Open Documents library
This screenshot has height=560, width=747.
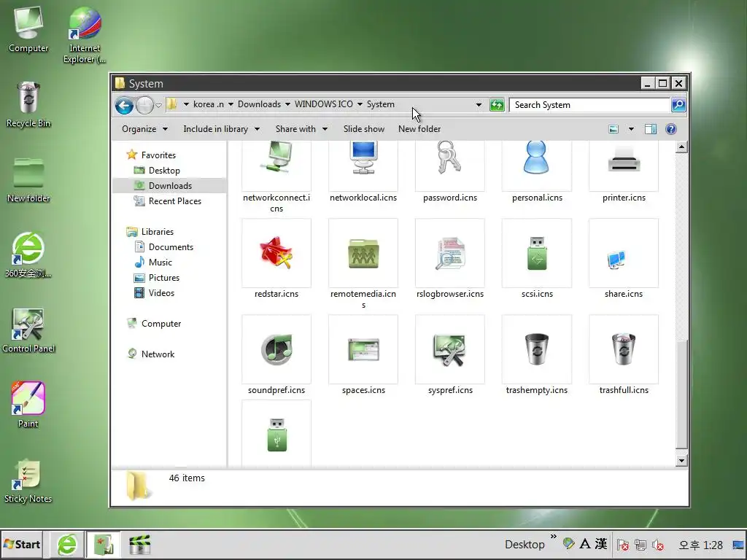(171, 247)
